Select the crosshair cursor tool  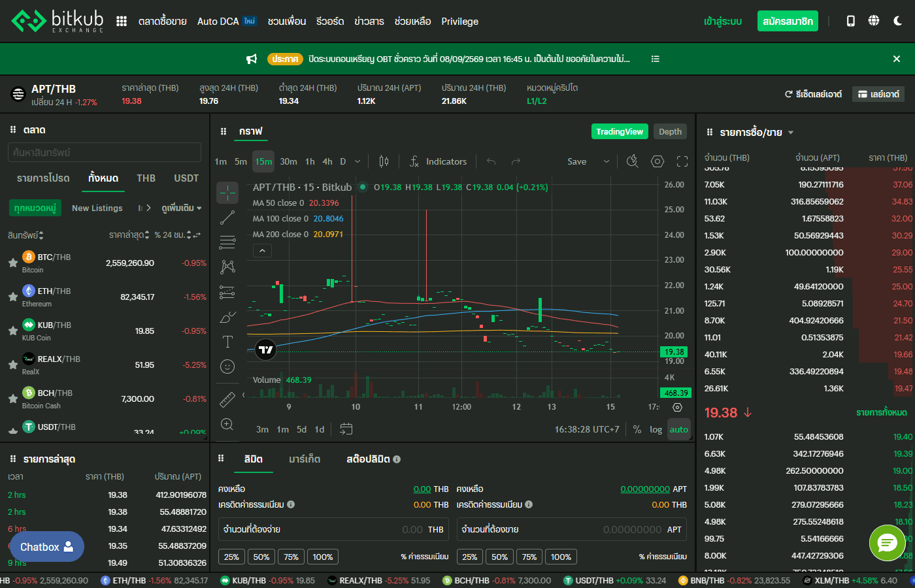(x=227, y=193)
